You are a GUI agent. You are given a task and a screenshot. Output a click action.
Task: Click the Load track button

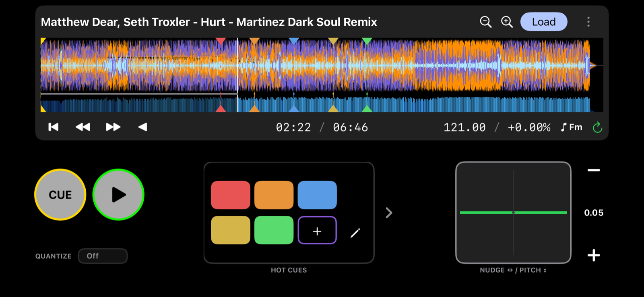(x=544, y=22)
